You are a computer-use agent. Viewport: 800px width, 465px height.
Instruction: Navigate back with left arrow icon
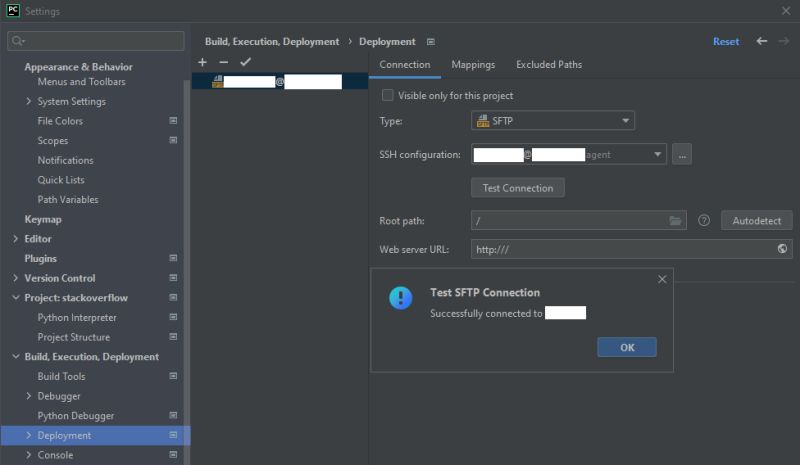762,41
